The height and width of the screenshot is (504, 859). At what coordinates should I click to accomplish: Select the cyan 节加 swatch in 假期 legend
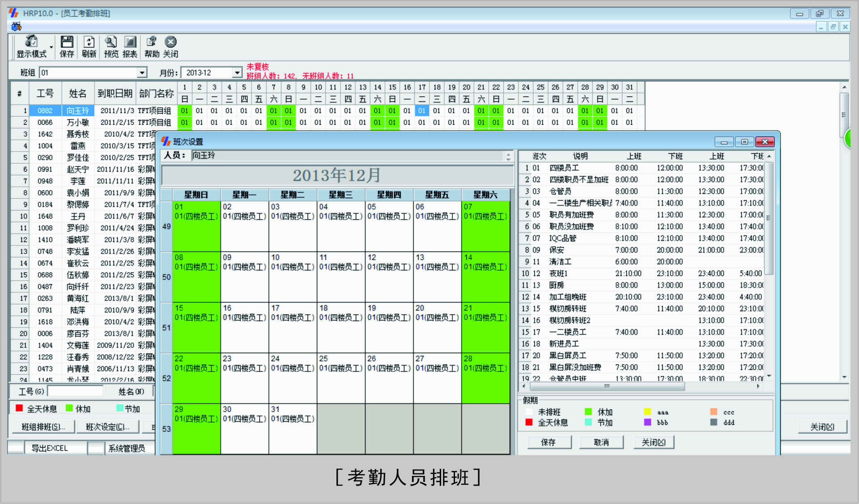pyautogui.click(x=588, y=423)
